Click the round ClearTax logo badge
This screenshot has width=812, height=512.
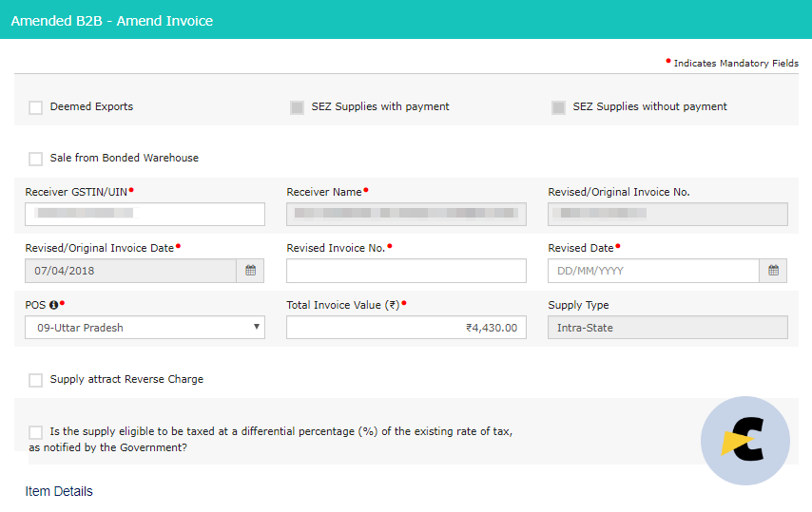coord(745,441)
